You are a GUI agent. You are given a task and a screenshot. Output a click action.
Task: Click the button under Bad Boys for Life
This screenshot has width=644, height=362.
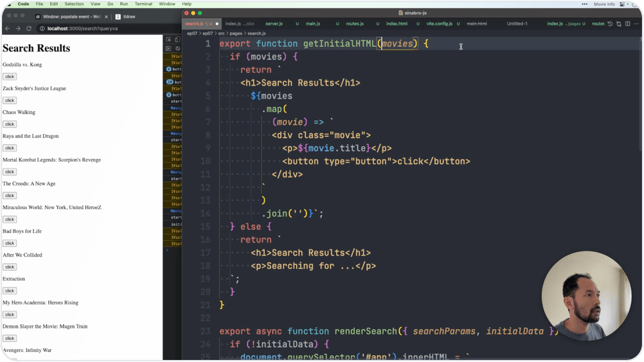tap(9, 243)
